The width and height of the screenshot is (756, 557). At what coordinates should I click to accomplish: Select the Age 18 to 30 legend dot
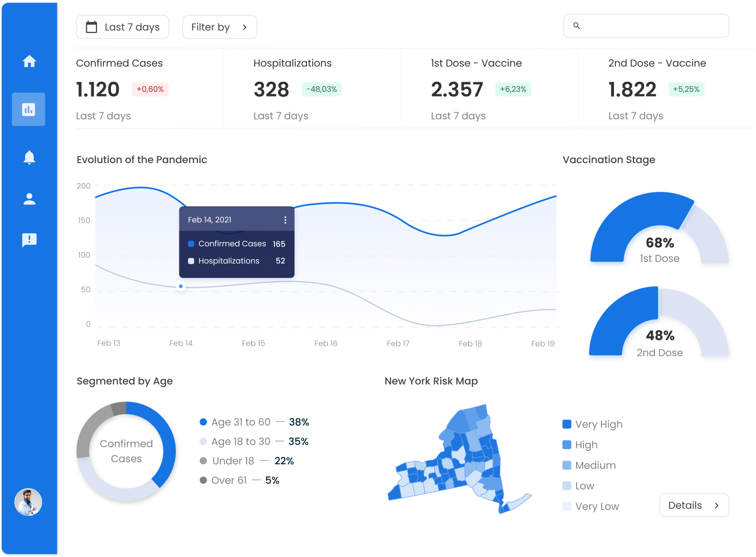[x=203, y=441]
